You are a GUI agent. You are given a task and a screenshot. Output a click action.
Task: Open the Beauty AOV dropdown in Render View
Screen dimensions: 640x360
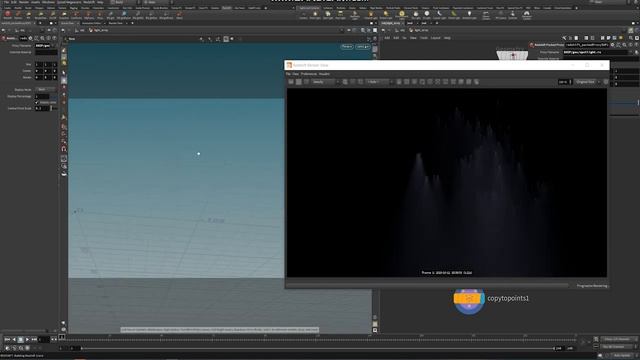(x=325, y=82)
